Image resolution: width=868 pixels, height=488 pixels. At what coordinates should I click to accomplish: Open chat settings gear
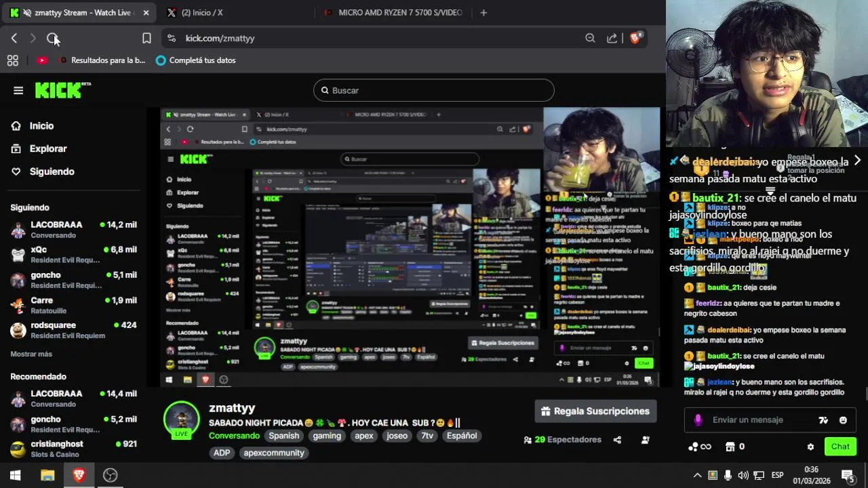pyautogui.click(x=810, y=447)
